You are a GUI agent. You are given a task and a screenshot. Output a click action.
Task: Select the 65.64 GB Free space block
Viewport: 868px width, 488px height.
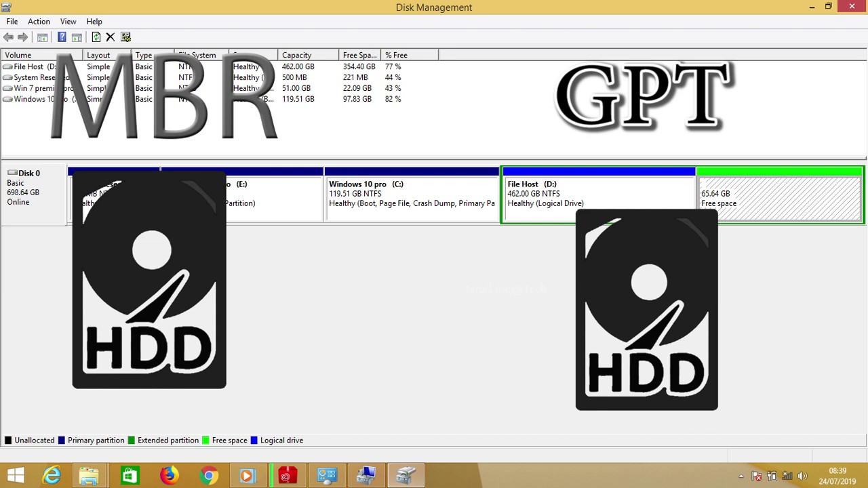[780, 195]
